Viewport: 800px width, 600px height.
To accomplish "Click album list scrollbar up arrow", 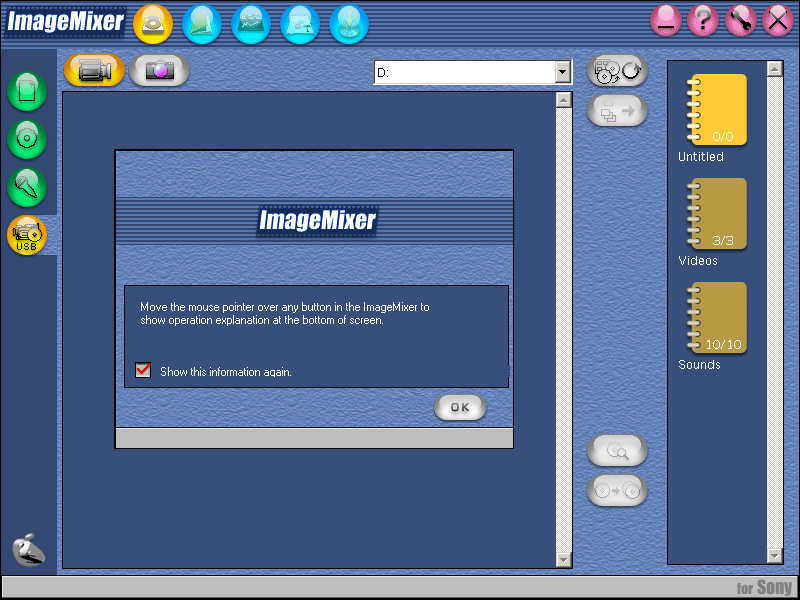I will tap(774, 69).
